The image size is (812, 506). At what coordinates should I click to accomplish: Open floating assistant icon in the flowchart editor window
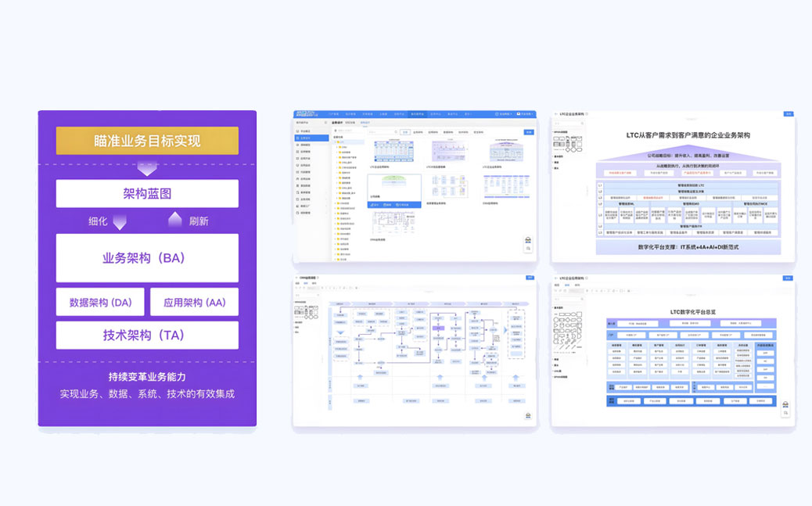click(527, 415)
